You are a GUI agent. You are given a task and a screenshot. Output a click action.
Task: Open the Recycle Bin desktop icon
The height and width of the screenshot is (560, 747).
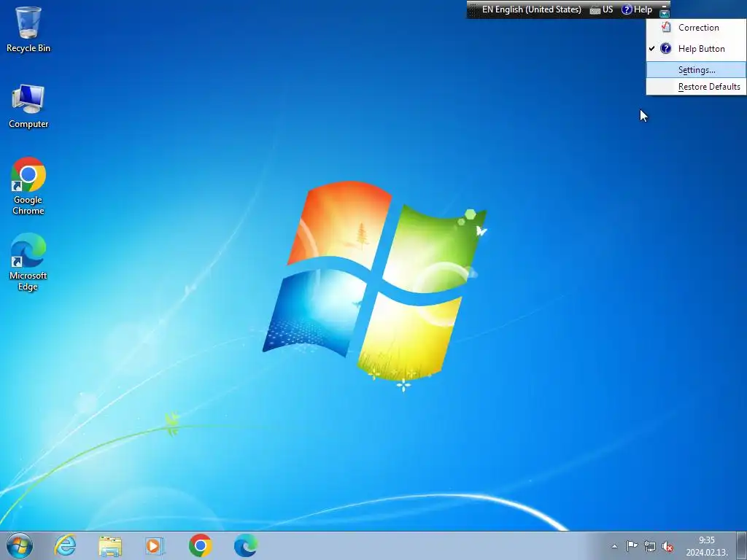pos(28,29)
